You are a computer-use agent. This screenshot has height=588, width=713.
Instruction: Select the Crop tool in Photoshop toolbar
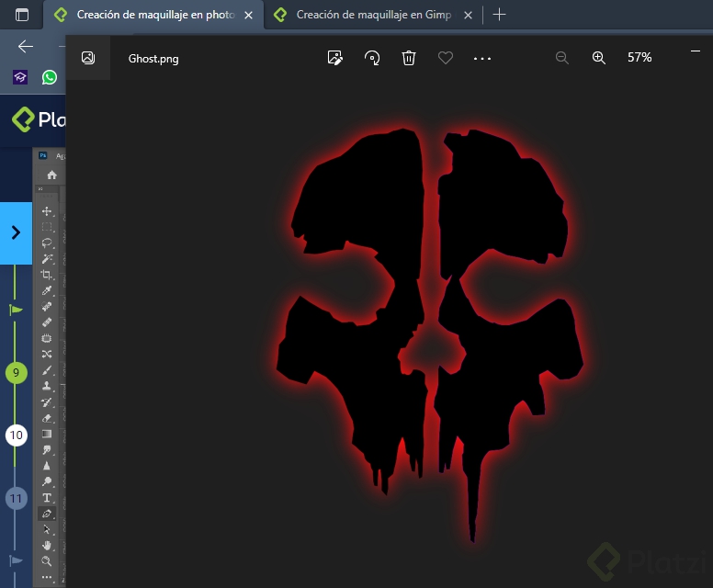[x=47, y=275]
